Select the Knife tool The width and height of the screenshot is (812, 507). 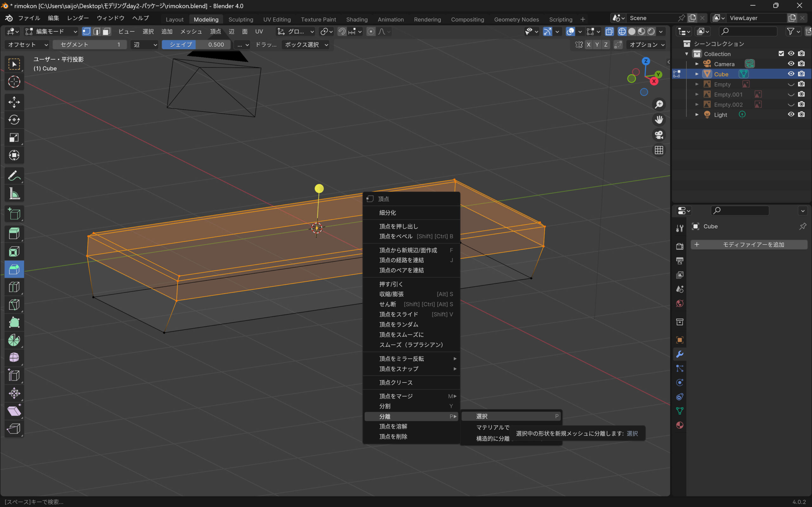pos(14,305)
